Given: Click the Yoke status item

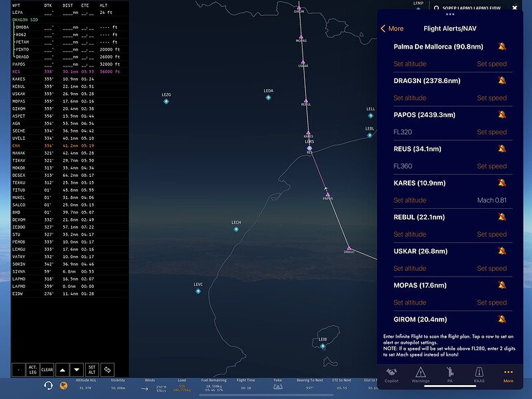Looking at the screenshot, I should click(x=278, y=385).
